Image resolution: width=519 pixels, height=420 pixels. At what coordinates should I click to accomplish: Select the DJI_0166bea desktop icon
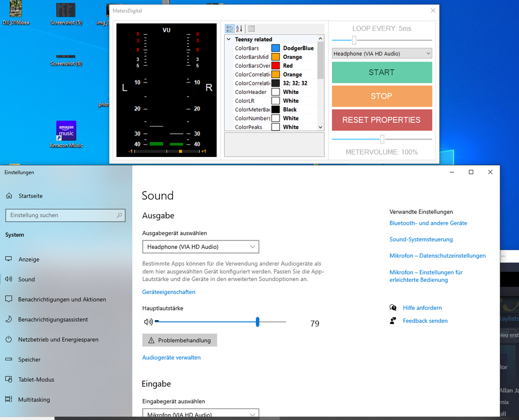[16, 13]
